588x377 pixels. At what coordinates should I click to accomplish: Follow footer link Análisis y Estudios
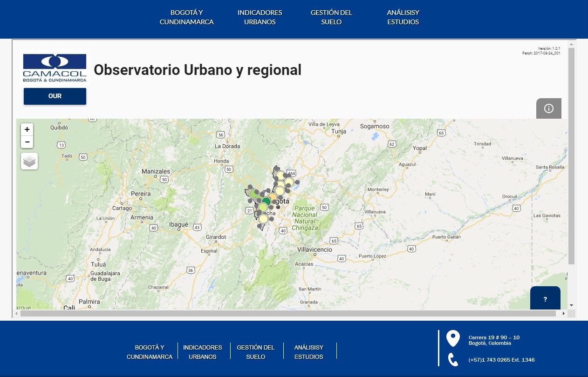click(x=309, y=352)
